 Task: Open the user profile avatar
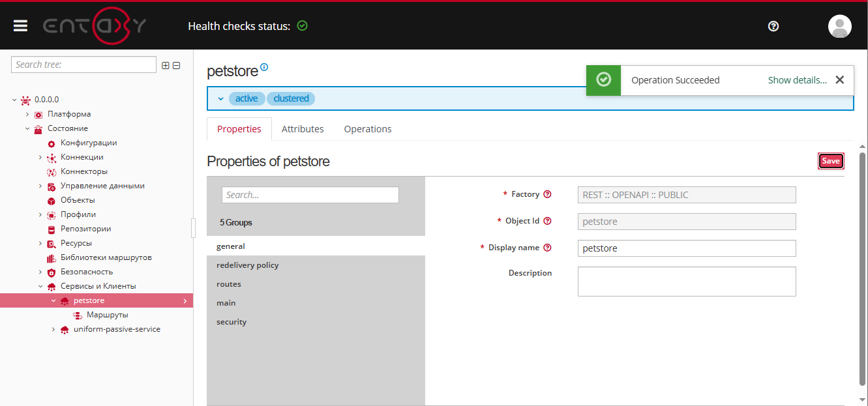tap(839, 26)
